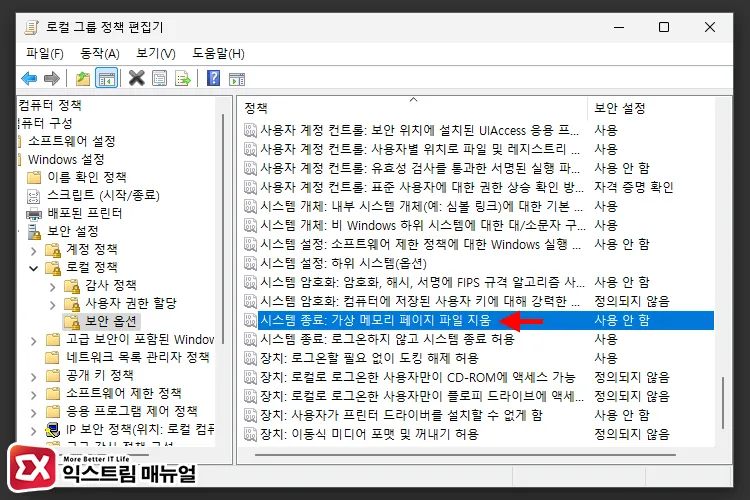Screen dimensions: 750x500
Task: Click the 보안 설정 tree node icon
Action: coord(34,232)
